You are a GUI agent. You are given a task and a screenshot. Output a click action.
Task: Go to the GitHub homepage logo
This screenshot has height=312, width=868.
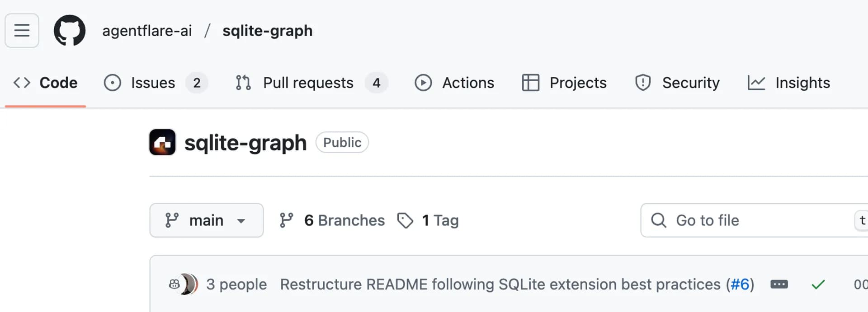click(x=70, y=31)
